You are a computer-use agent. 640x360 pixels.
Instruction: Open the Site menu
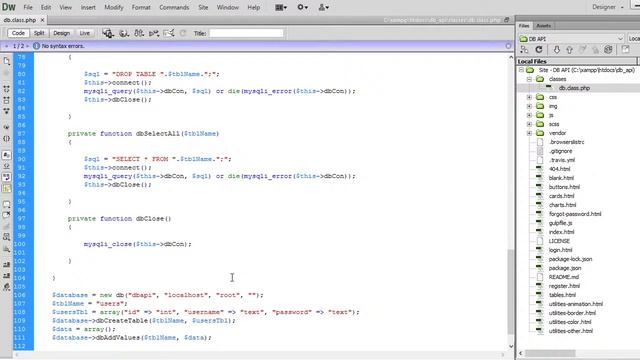[x=203, y=7]
